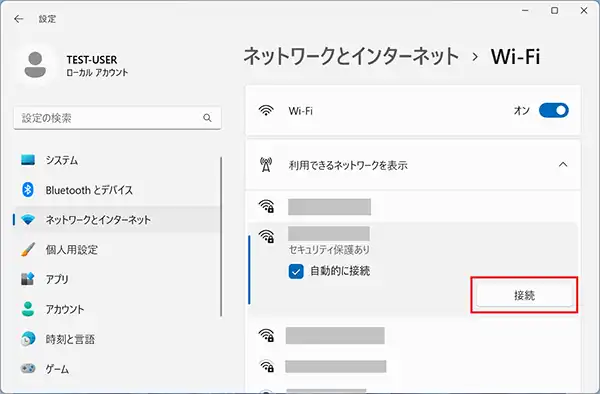Go back with the arrow beside 設定
The width and height of the screenshot is (600, 394).
tap(18, 19)
